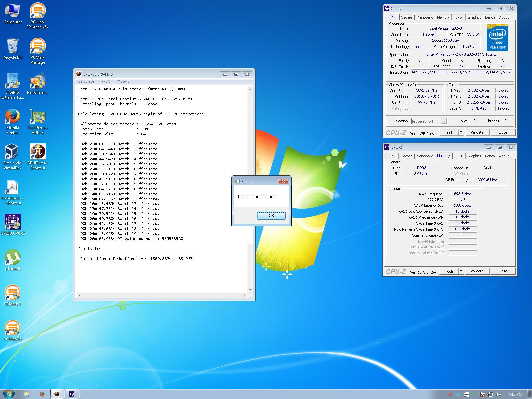Open the volume speaker icon
The image size is (532, 399).
(x=498, y=394)
